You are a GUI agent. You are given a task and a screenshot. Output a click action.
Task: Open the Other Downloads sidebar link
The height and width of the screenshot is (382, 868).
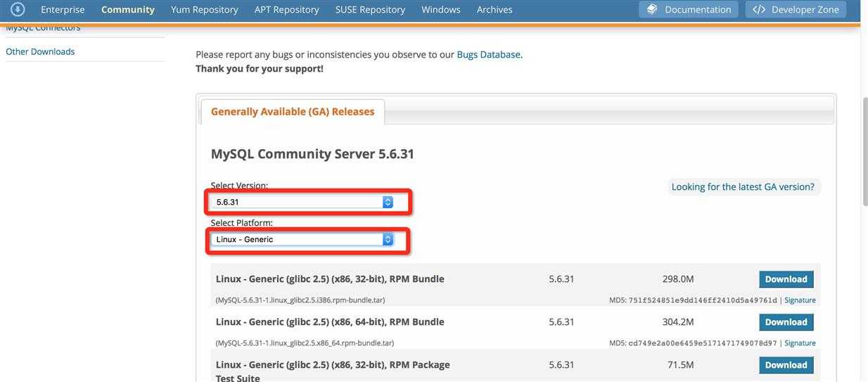[40, 51]
